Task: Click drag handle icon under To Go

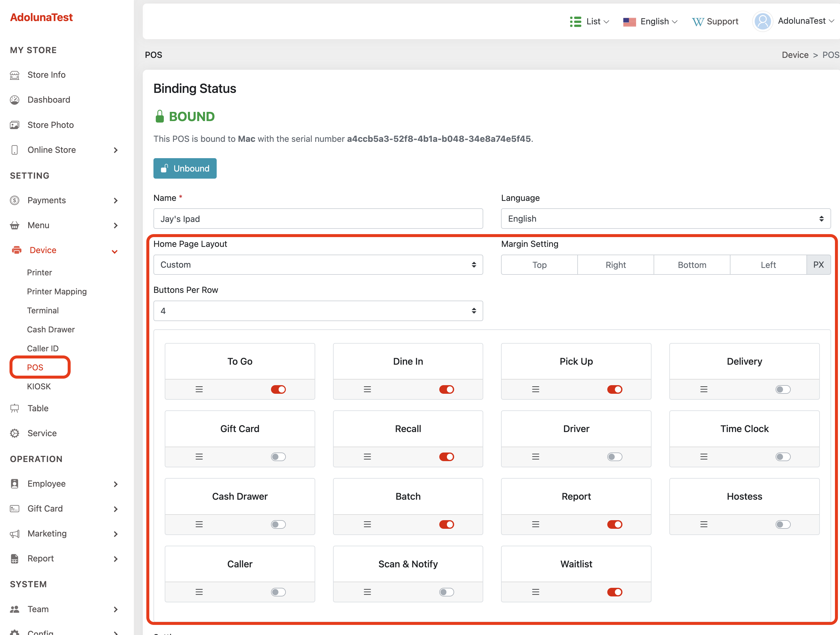Action: [199, 389]
